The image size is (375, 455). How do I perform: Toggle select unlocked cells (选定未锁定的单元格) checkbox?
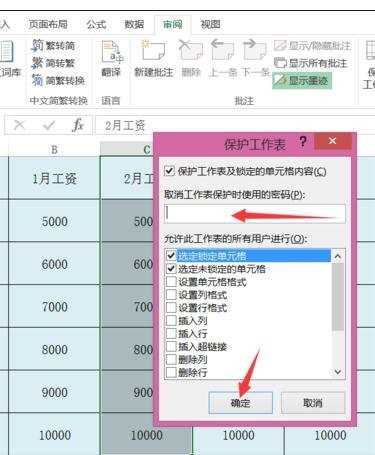[x=171, y=269]
